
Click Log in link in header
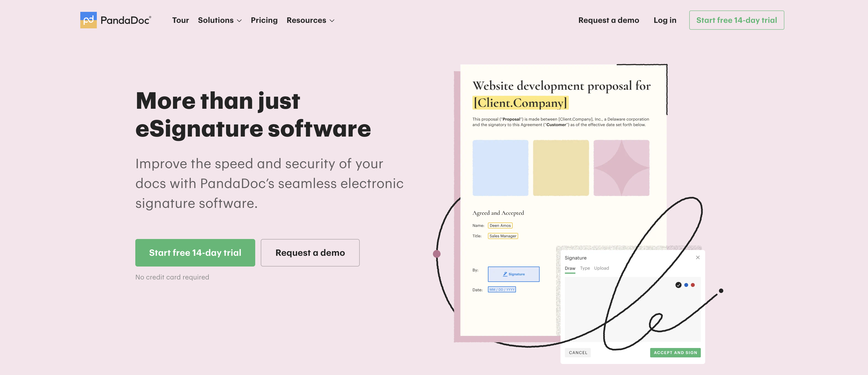point(664,20)
